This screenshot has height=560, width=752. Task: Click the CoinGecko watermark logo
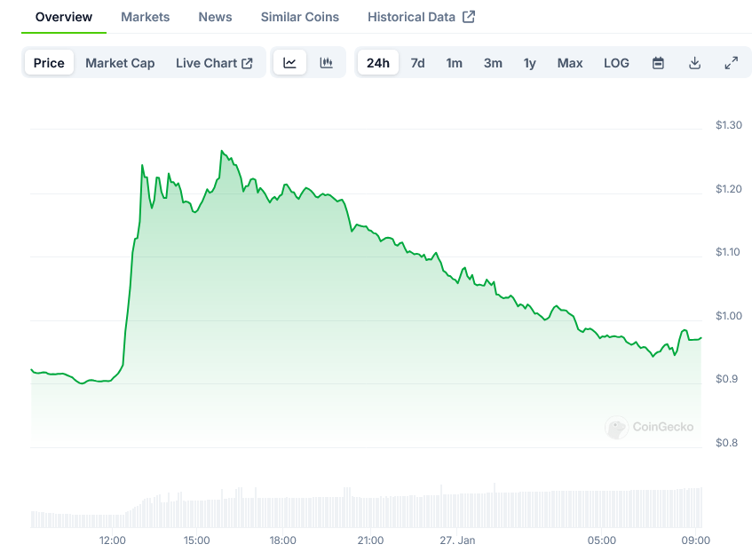click(650, 427)
